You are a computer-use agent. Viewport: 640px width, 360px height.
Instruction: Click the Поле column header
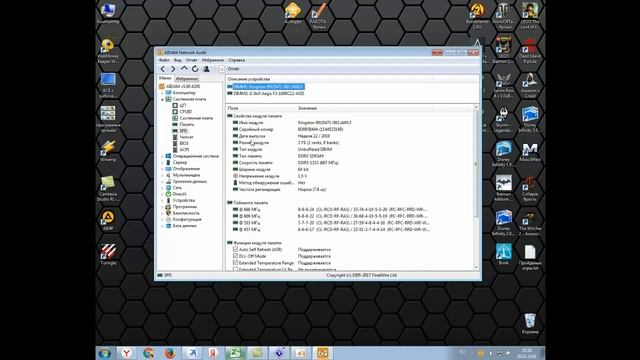click(x=261, y=108)
